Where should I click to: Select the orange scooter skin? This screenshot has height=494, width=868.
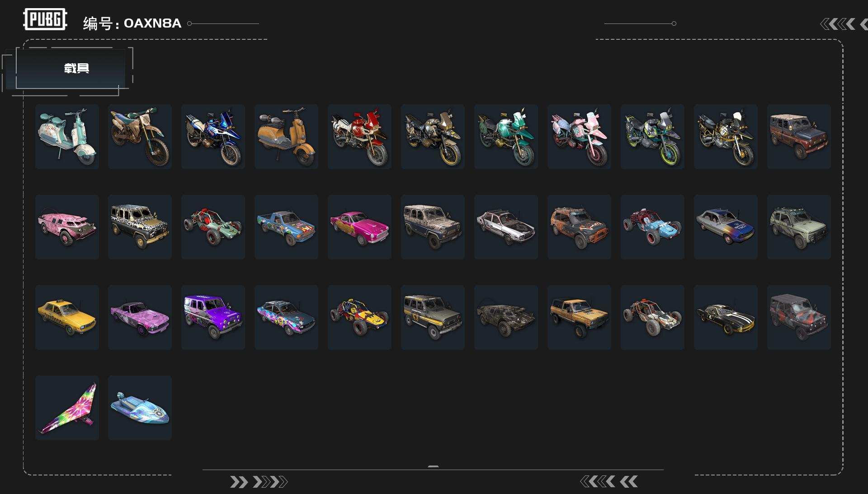286,136
